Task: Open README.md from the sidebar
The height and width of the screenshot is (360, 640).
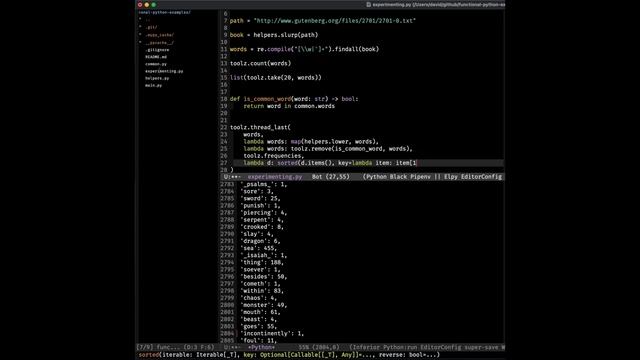Action: coord(156,57)
